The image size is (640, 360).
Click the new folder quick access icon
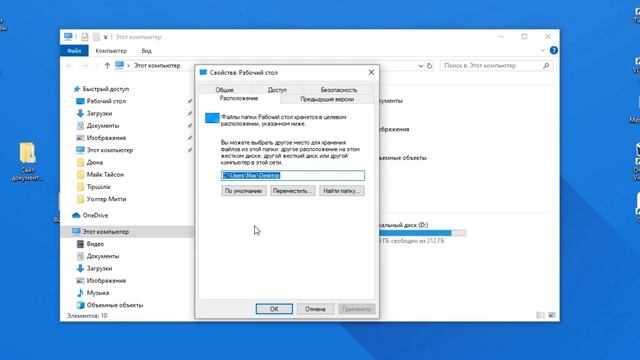96,37
